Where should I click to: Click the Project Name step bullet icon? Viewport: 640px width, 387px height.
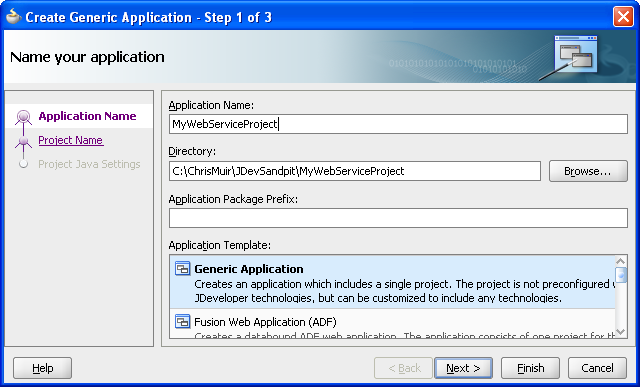pos(23,141)
